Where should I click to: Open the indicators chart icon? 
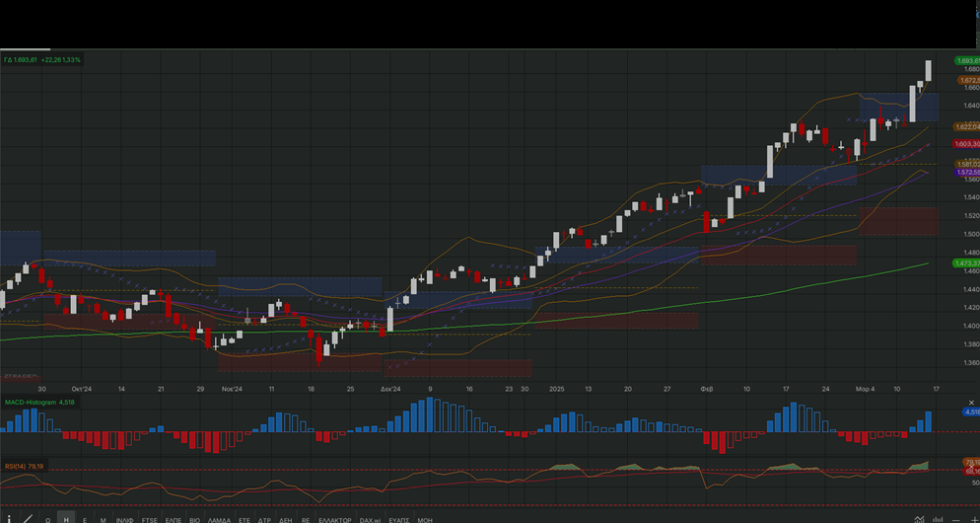tap(920, 519)
